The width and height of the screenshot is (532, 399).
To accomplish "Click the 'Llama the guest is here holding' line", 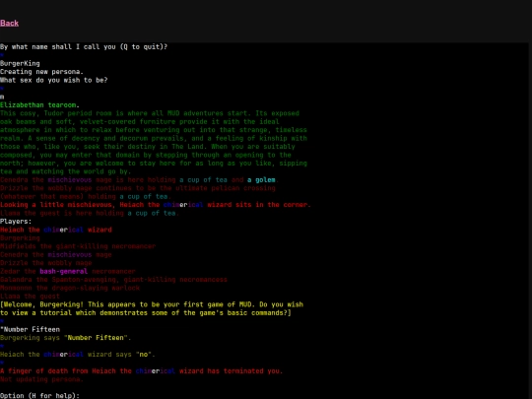I will tap(90, 213).
